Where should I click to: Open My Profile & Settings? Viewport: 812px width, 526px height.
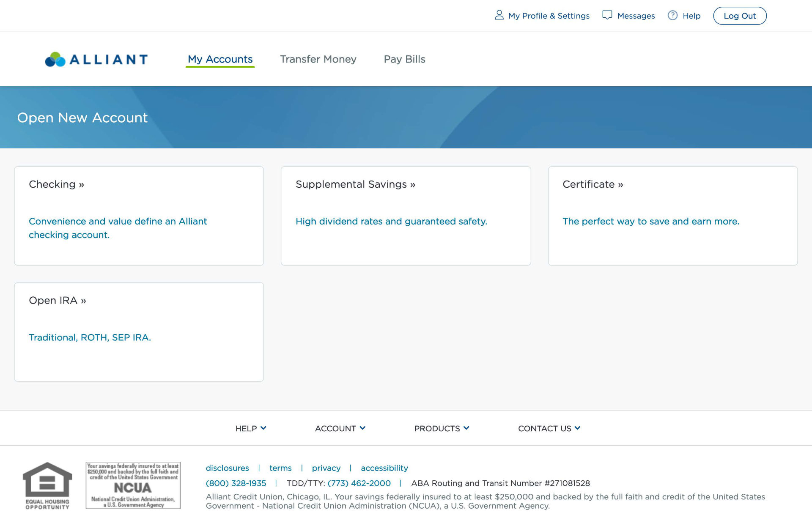(549, 16)
